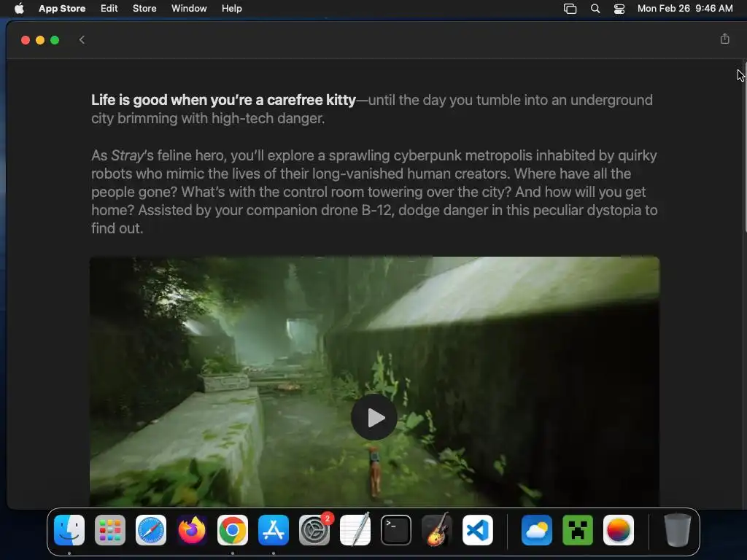This screenshot has height=560, width=747.
Task: Click the date and time clock
Action: coord(684,9)
